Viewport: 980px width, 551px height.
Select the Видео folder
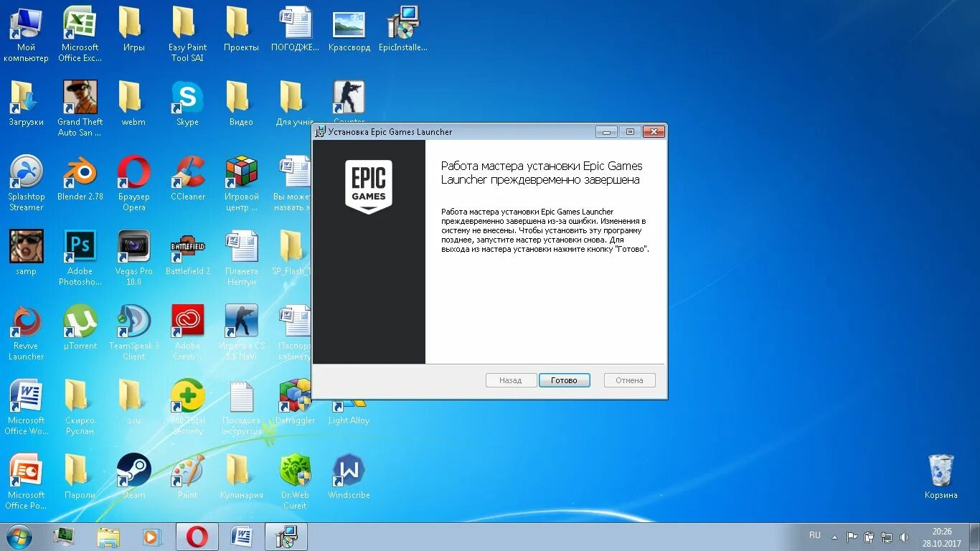[x=241, y=104]
